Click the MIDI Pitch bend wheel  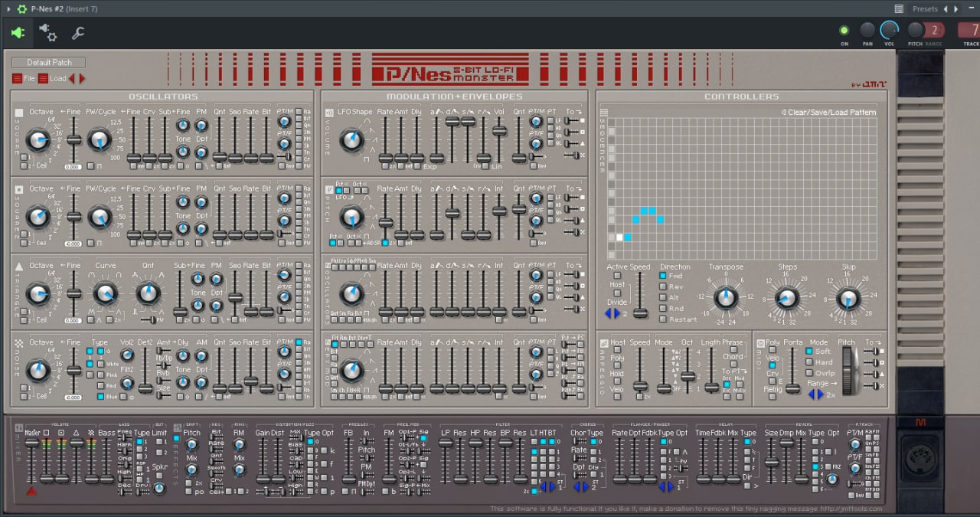[847, 371]
